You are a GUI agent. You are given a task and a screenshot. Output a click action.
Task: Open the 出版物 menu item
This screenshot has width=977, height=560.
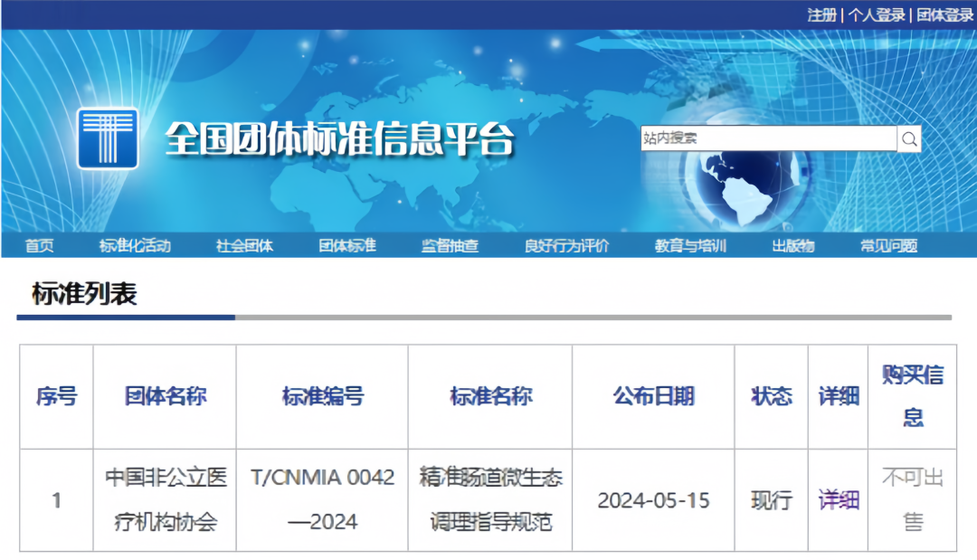pyautogui.click(x=793, y=245)
